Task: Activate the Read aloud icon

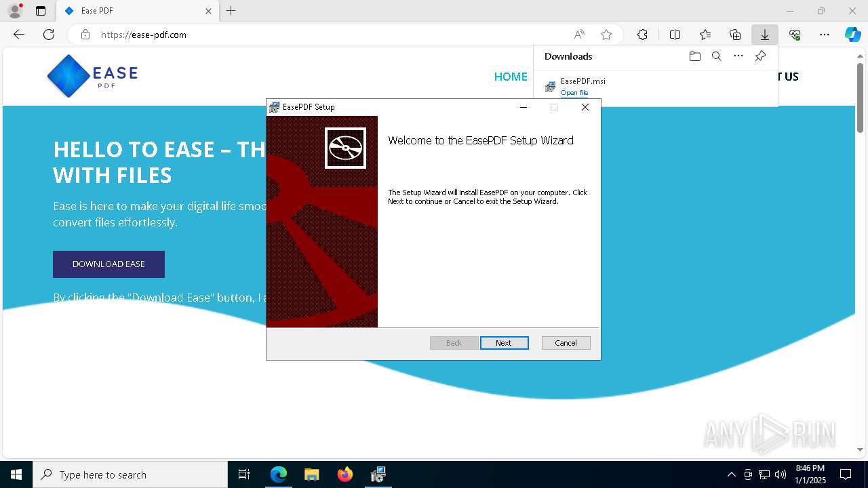Action: (x=579, y=35)
